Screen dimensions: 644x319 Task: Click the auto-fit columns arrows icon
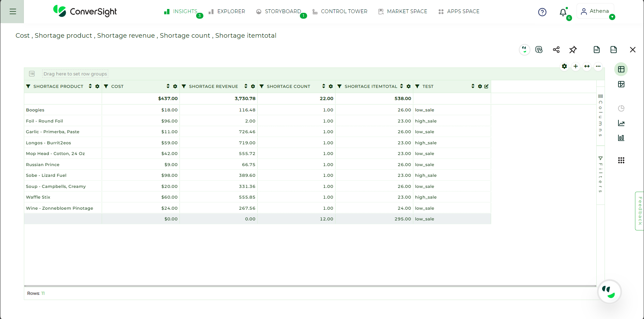tap(587, 66)
